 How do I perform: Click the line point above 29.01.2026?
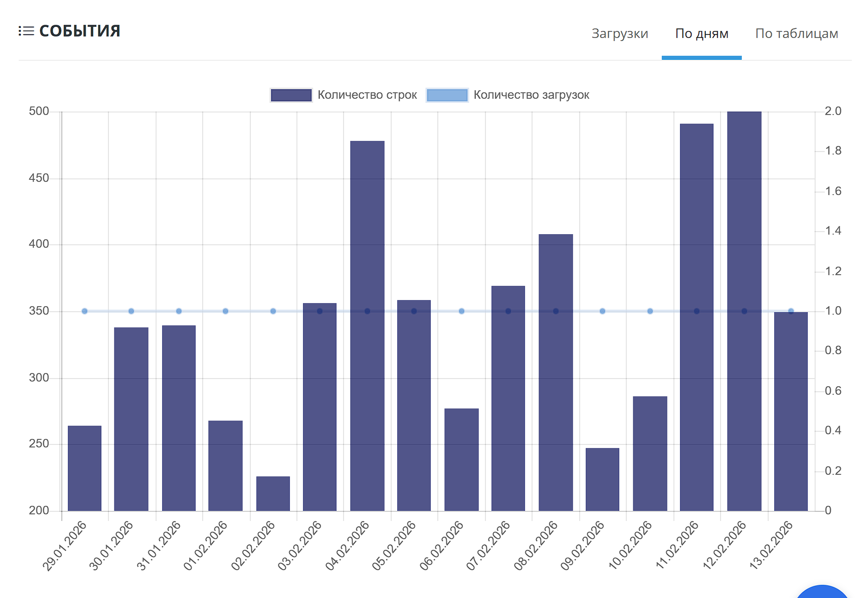pyautogui.click(x=85, y=311)
